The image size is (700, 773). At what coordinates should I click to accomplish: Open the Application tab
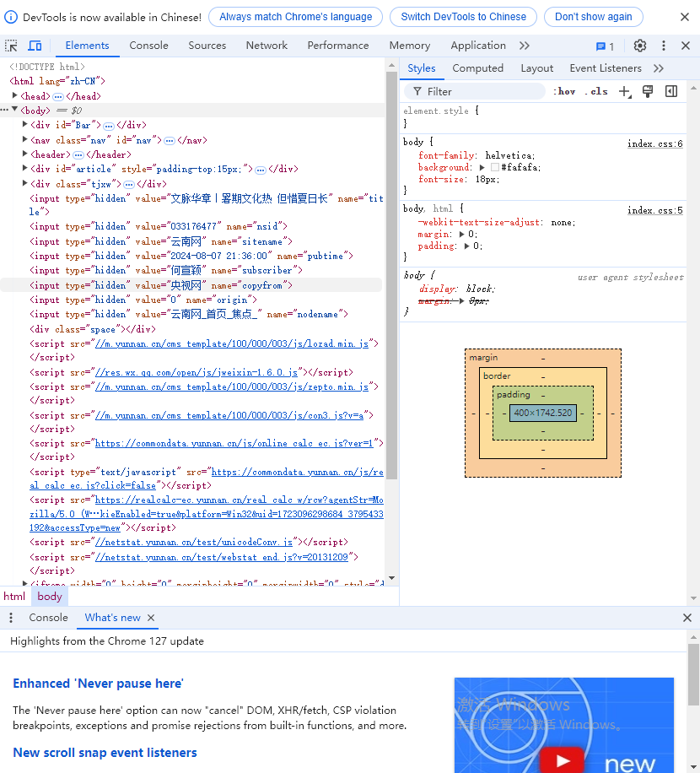click(478, 46)
